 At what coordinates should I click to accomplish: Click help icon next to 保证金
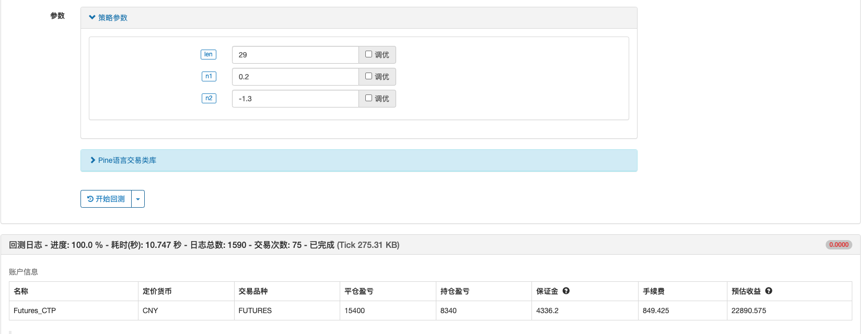pos(566,291)
